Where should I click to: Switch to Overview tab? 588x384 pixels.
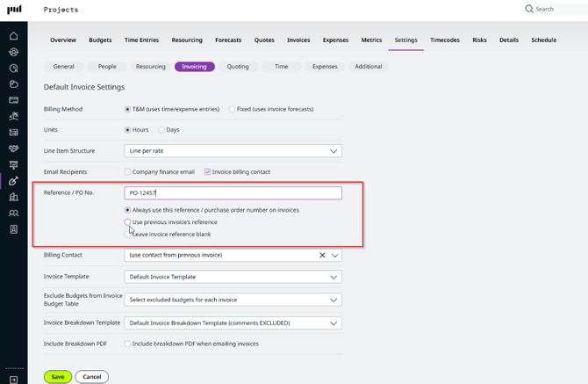click(63, 40)
